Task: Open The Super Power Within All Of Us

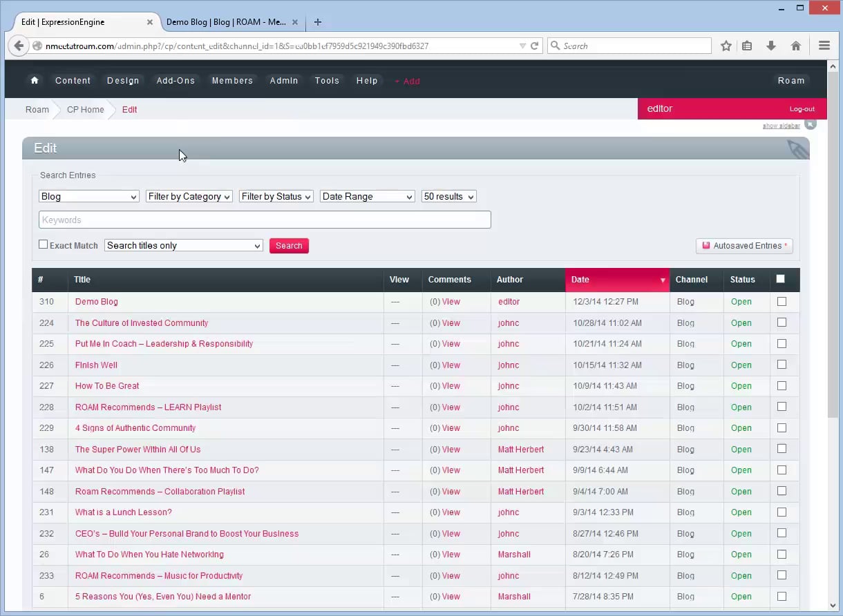Action: pos(138,449)
